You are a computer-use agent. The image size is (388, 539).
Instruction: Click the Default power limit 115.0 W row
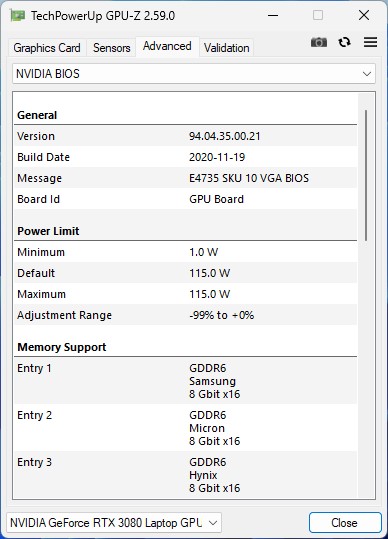186,273
